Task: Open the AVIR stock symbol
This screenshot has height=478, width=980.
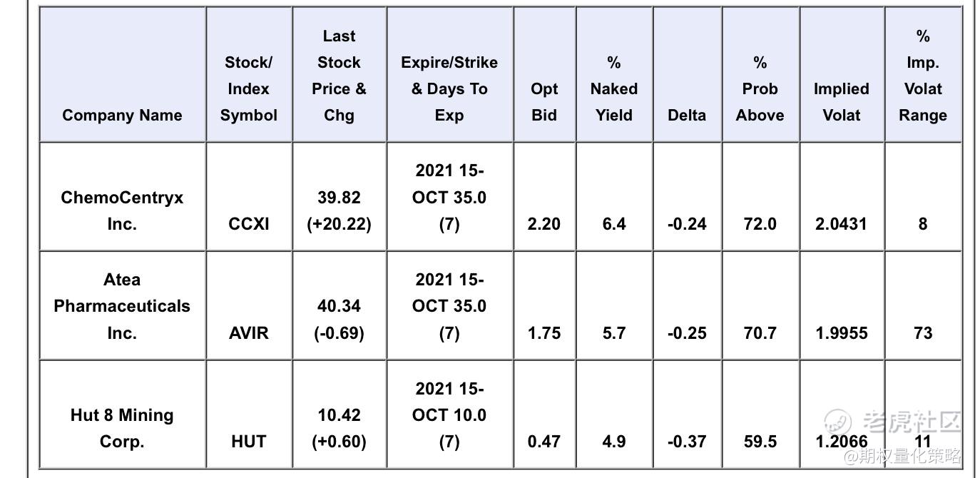Action: tap(249, 333)
